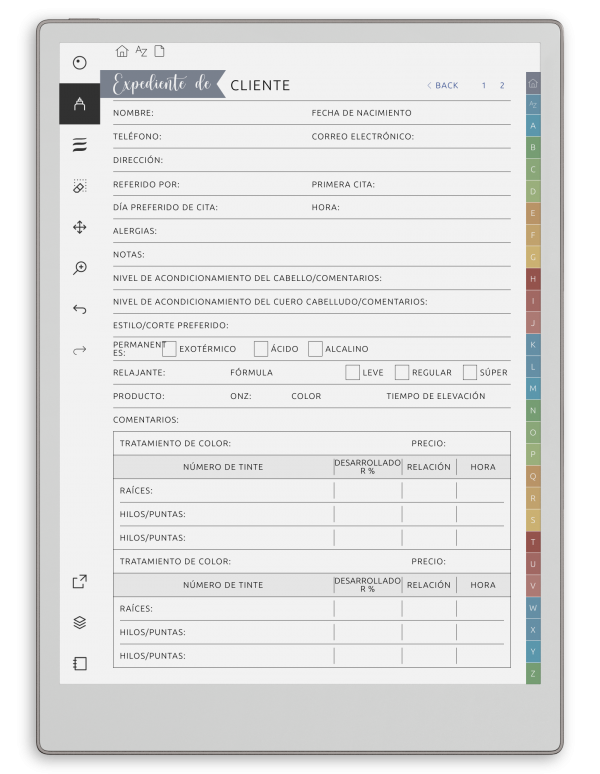Click the Correo Electrónico field

pyautogui.click(x=411, y=137)
